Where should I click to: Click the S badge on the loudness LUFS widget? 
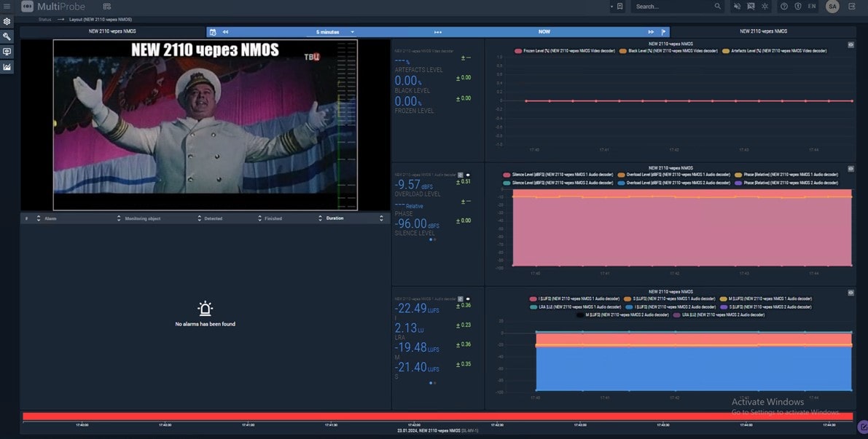click(x=460, y=298)
